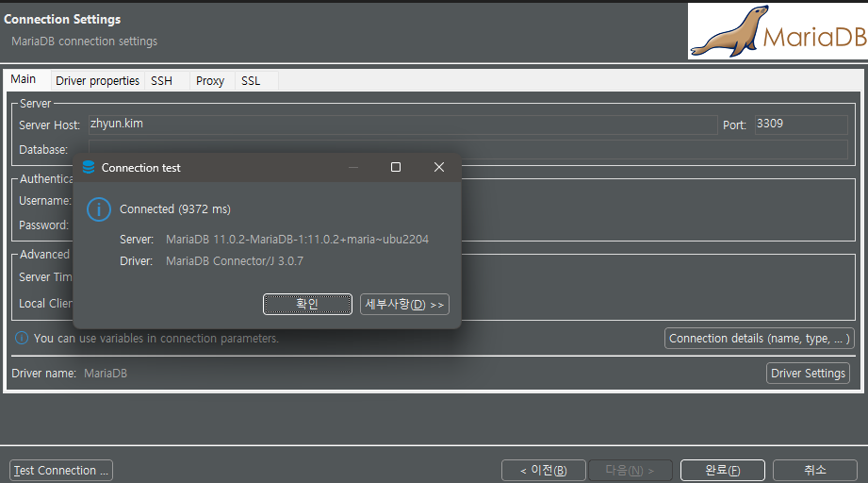Click the driver text MariaDB Connector/J 3.0.7

click(x=235, y=261)
